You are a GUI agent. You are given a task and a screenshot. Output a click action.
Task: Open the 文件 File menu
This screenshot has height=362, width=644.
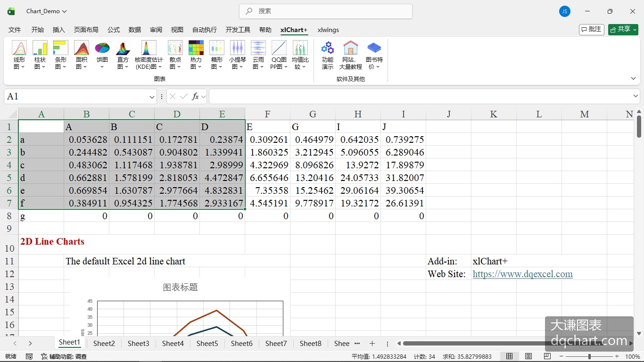tap(15, 30)
